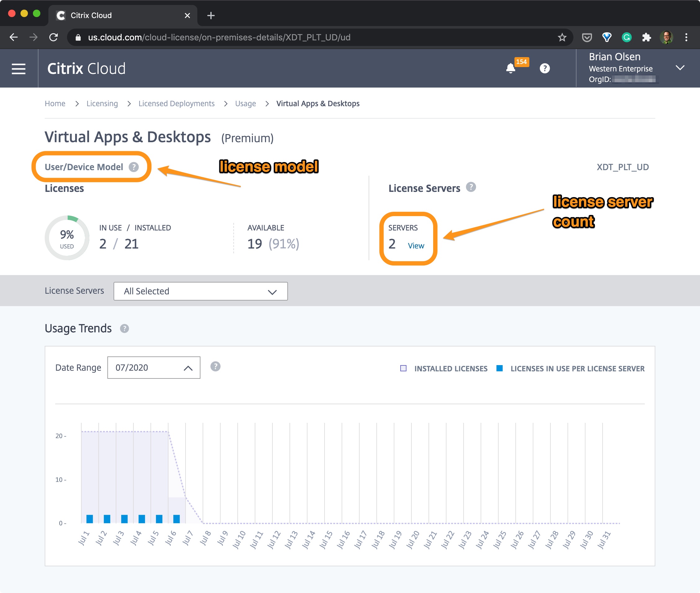Open the Pocket extension icon

pos(587,37)
